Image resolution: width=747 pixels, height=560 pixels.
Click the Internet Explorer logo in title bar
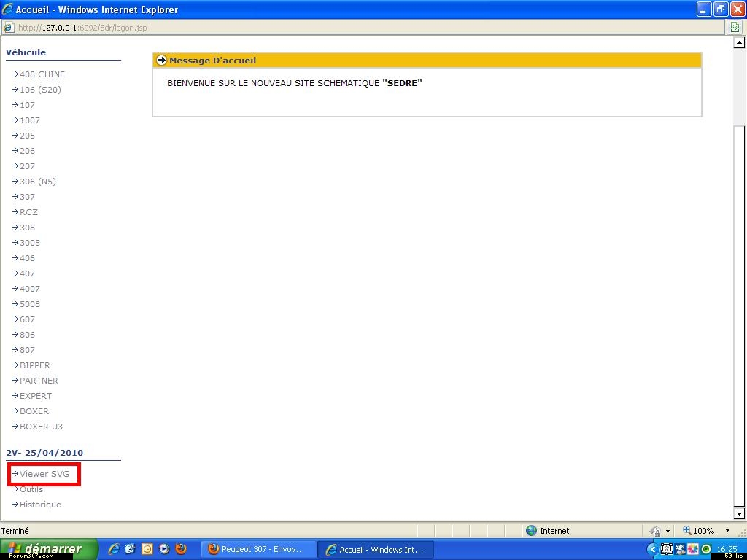pos(7,9)
